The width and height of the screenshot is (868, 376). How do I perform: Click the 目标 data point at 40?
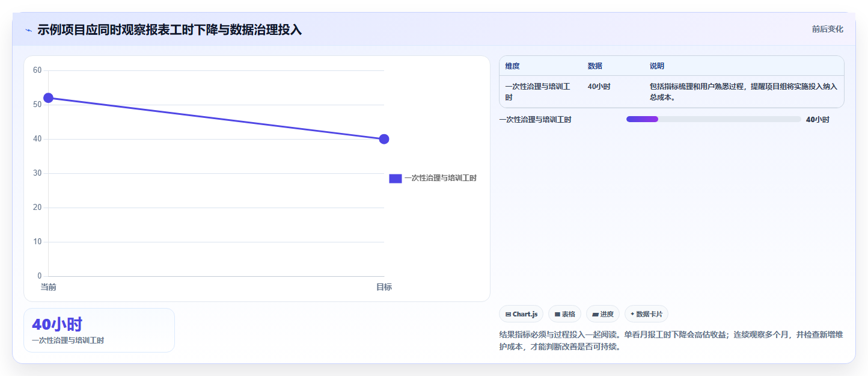tap(384, 139)
